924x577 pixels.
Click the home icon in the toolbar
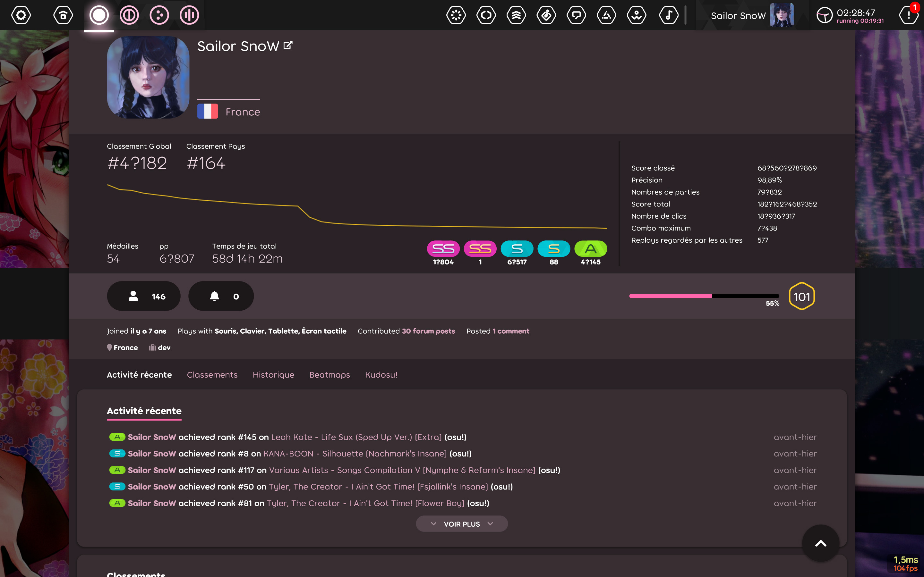click(x=63, y=15)
